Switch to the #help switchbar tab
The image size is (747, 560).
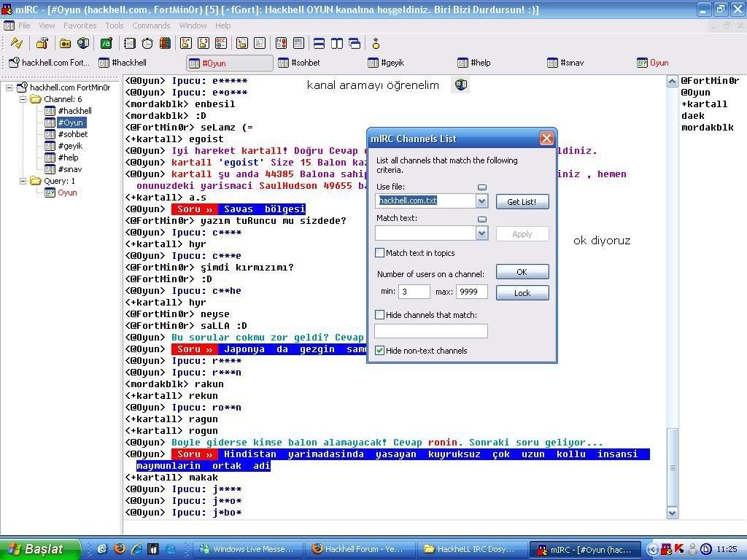coord(498,63)
